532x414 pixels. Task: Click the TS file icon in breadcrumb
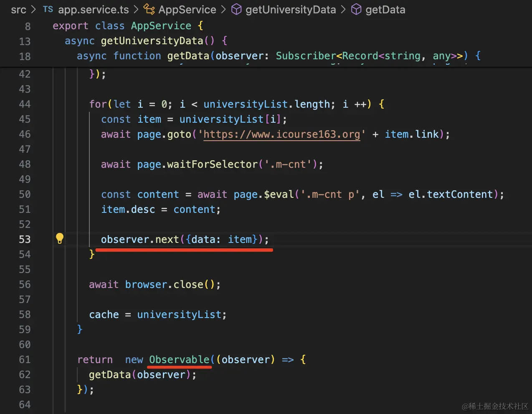click(48, 9)
